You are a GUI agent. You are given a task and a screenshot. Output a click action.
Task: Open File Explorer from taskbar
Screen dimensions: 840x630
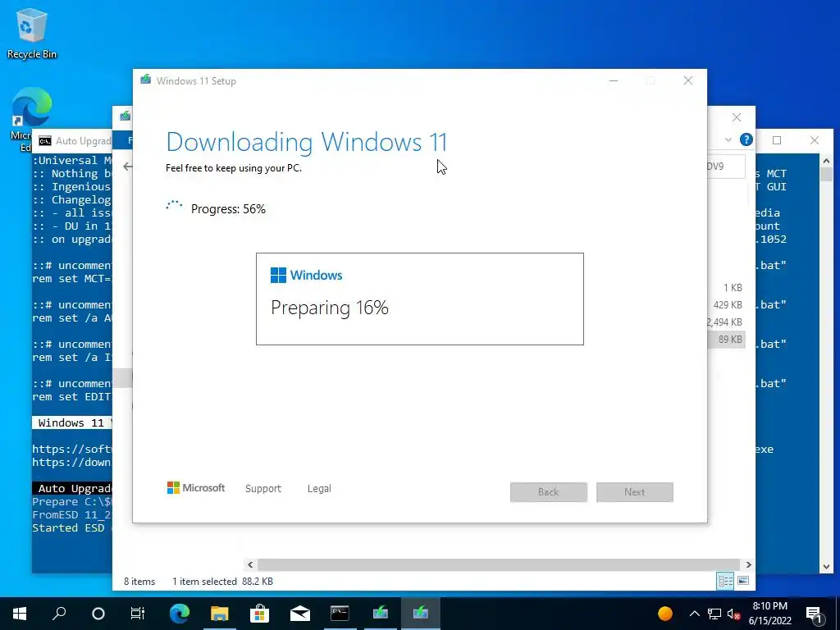219,614
